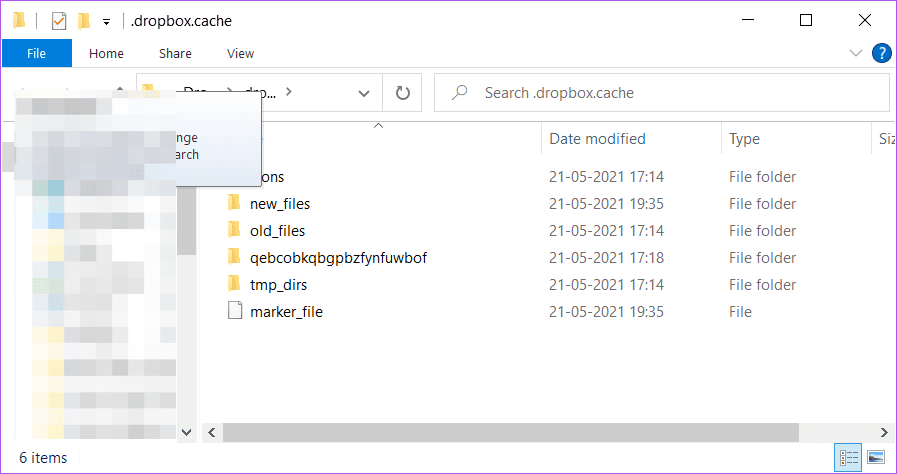Click the horizontal scrollbar thumb in file list

pos(510,432)
